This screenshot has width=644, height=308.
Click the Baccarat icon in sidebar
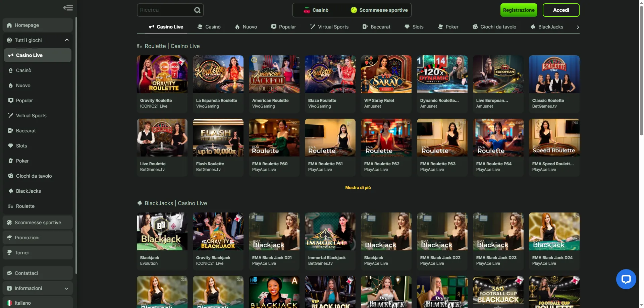11,131
